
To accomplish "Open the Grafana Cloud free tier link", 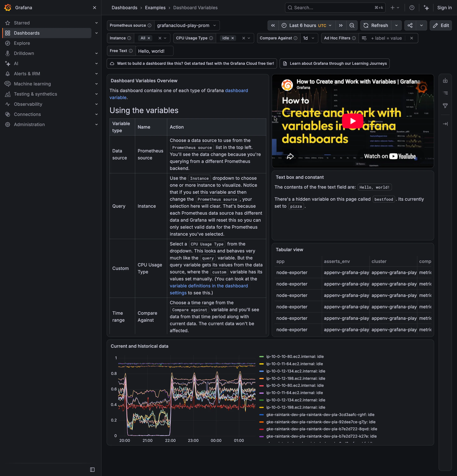I will tap(192, 63).
